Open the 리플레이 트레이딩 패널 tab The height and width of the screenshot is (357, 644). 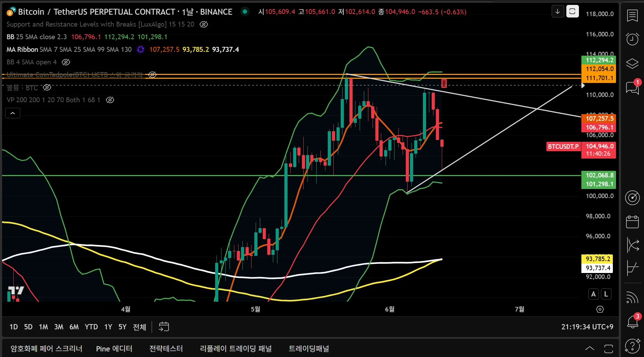pos(236,349)
